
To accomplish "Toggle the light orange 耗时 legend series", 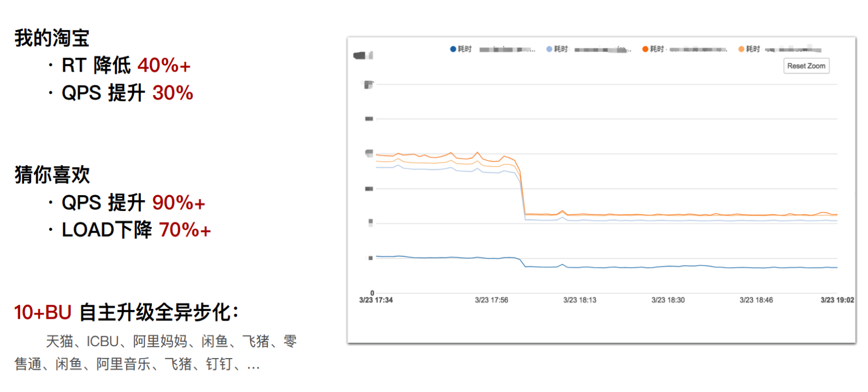I will click(780, 49).
